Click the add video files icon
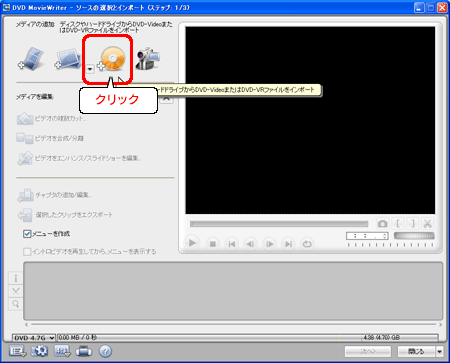 point(31,59)
